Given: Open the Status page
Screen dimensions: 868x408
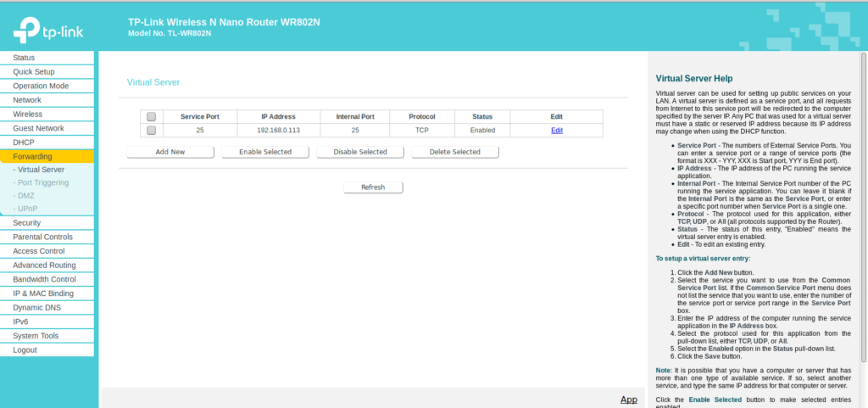Looking at the screenshot, I should [x=24, y=58].
